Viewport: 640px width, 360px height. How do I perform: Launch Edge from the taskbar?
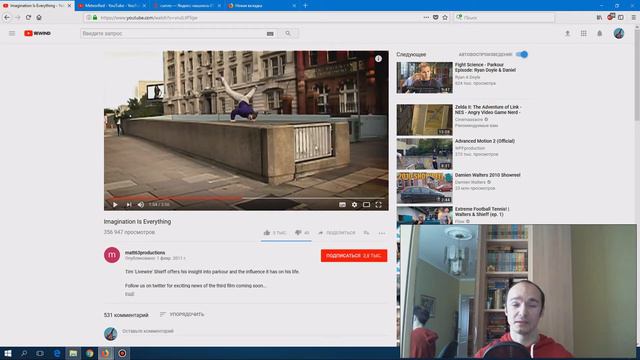pos(57,353)
